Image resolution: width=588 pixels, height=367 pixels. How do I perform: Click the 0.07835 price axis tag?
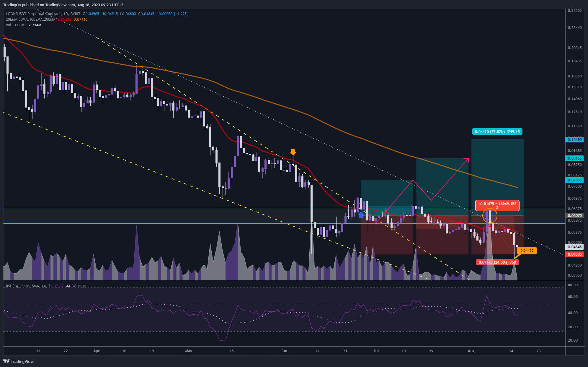[574, 180]
